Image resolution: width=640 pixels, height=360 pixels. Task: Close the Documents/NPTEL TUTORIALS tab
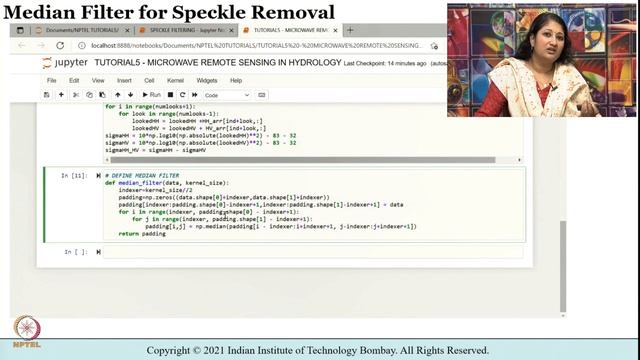click(x=127, y=31)
